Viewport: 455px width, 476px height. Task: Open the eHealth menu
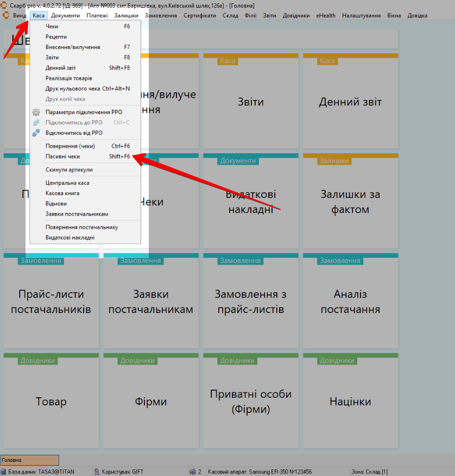326,15
